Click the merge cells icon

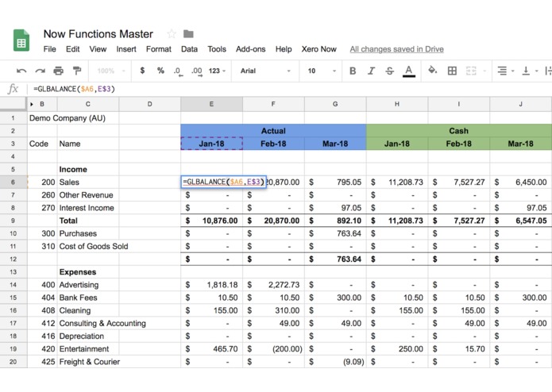[471, 71]
